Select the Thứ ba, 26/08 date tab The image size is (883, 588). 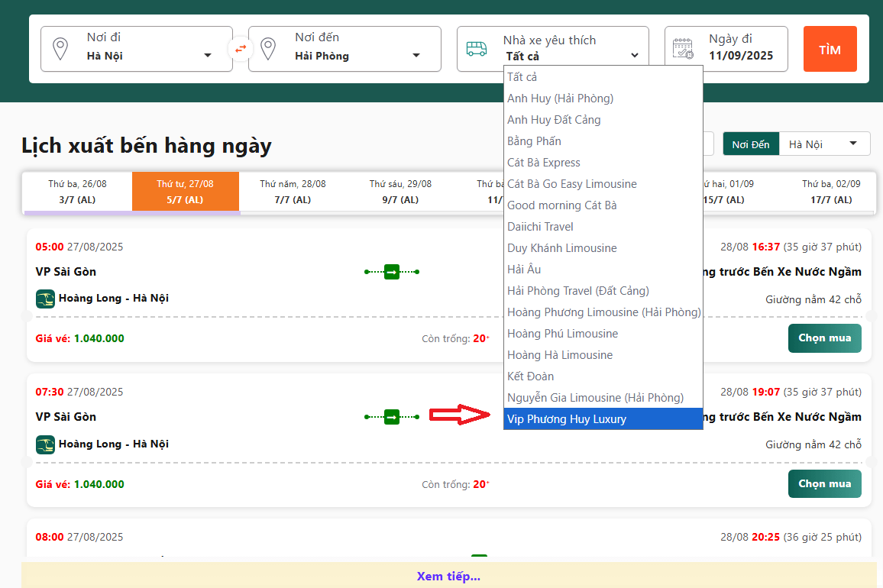coord(77,192)
